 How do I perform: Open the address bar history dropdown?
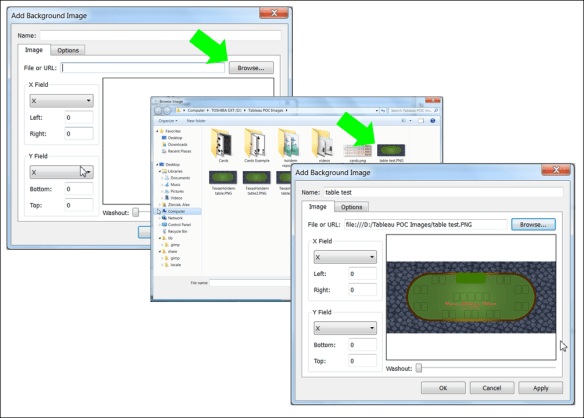[377, 111]
